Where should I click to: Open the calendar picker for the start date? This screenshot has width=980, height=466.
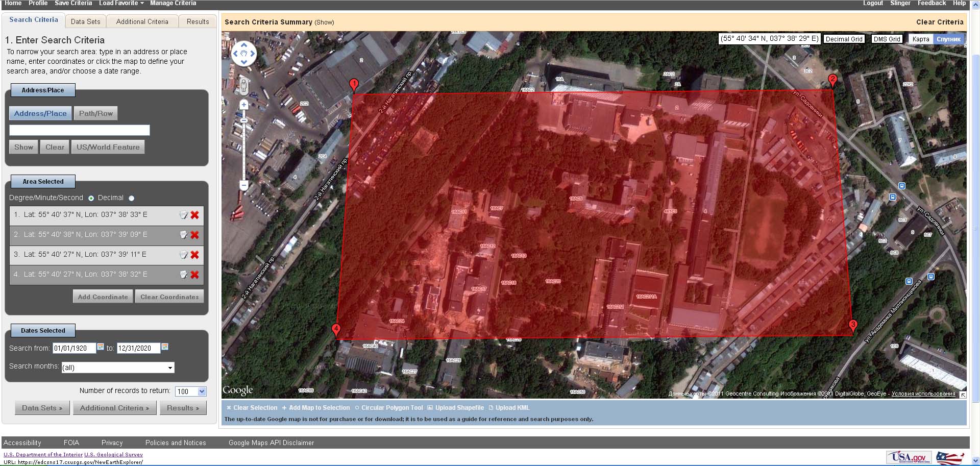(x=100, y=348)
